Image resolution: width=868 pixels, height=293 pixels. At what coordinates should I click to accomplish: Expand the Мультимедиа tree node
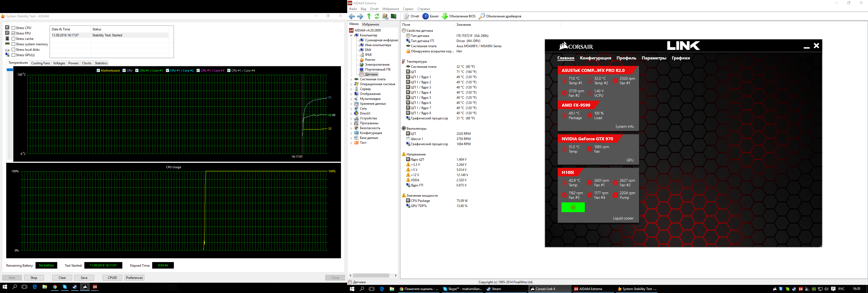pos(351,99)
